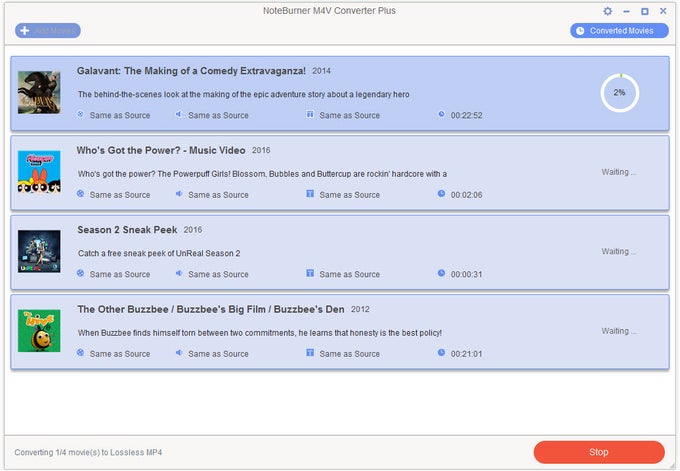Click the clock icon beside 00:00:31
680x471 pixels.
(x=441, y=273)
